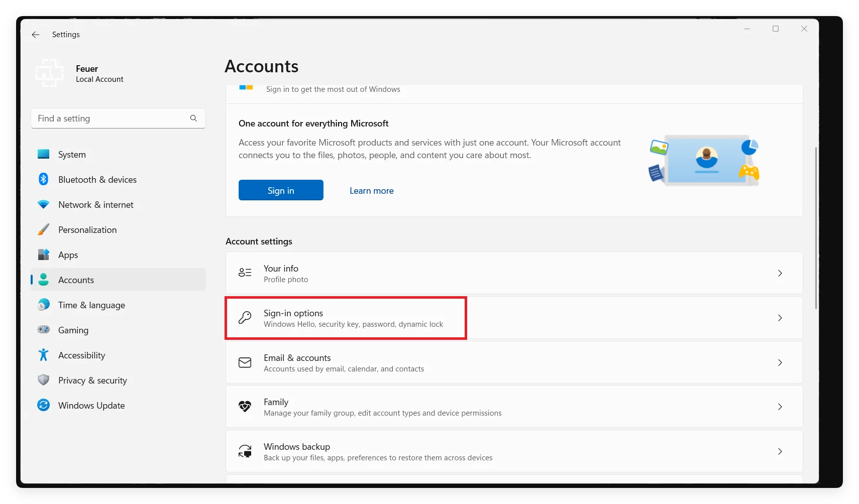This screenshot has width=859, height=504.
Task: Click the Network & internet icon
Action: (x=44, y=204)
